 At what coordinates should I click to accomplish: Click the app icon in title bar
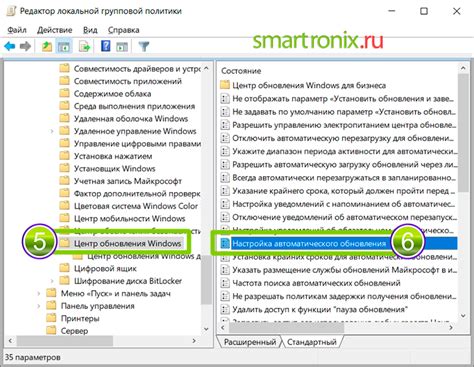click(11, 11)
